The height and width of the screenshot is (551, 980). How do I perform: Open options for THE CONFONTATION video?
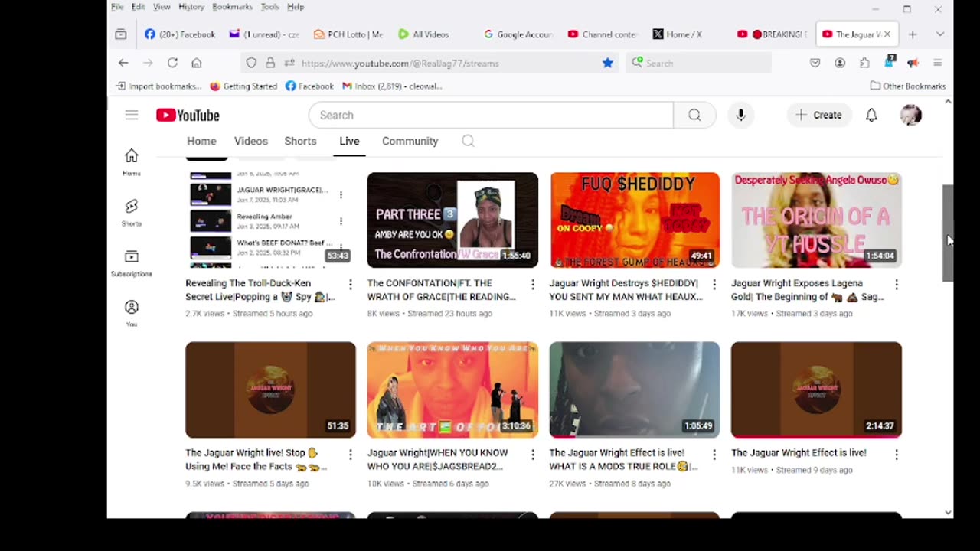533,284
